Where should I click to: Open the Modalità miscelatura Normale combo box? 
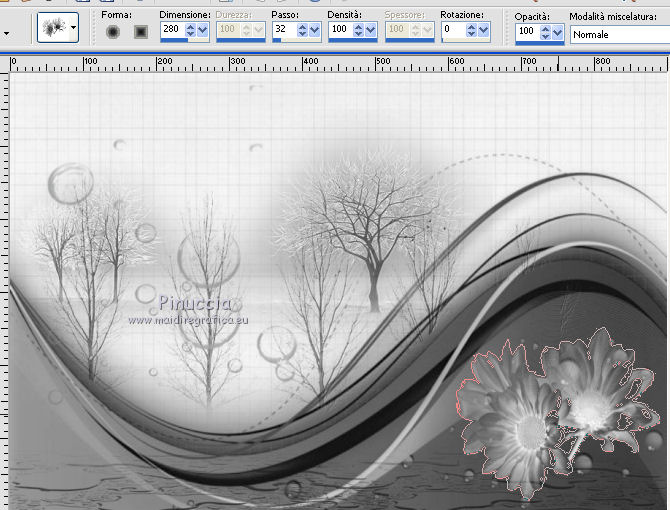[x=620, y=35]
